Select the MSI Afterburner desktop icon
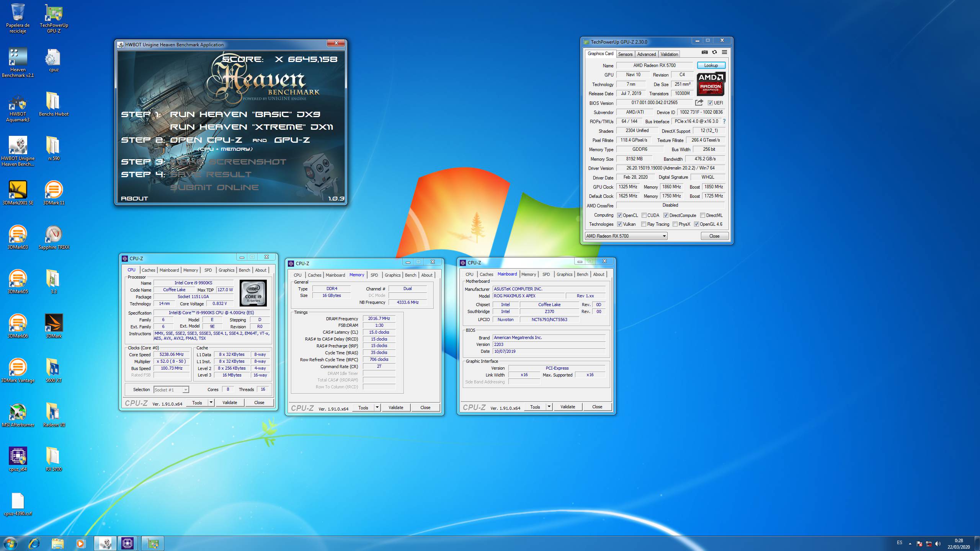Viewport: 980px width, 551px height. point(18,415)
